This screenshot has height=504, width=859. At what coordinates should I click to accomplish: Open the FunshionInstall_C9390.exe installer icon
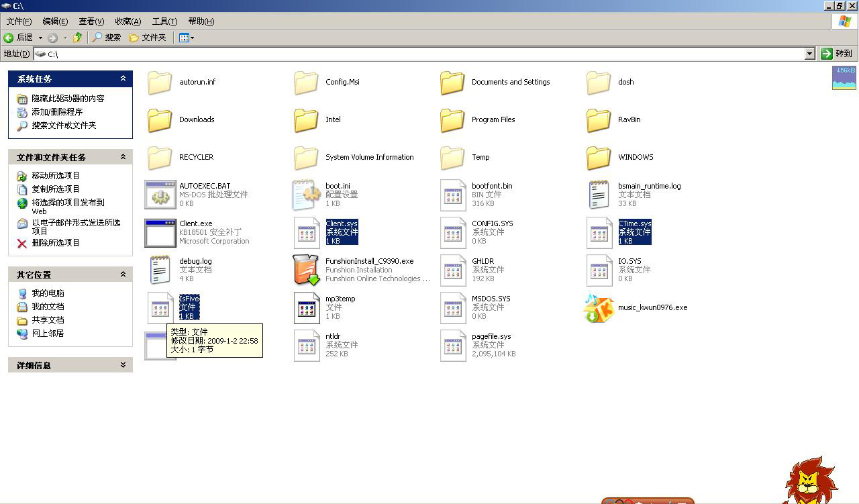coord(306,270)
